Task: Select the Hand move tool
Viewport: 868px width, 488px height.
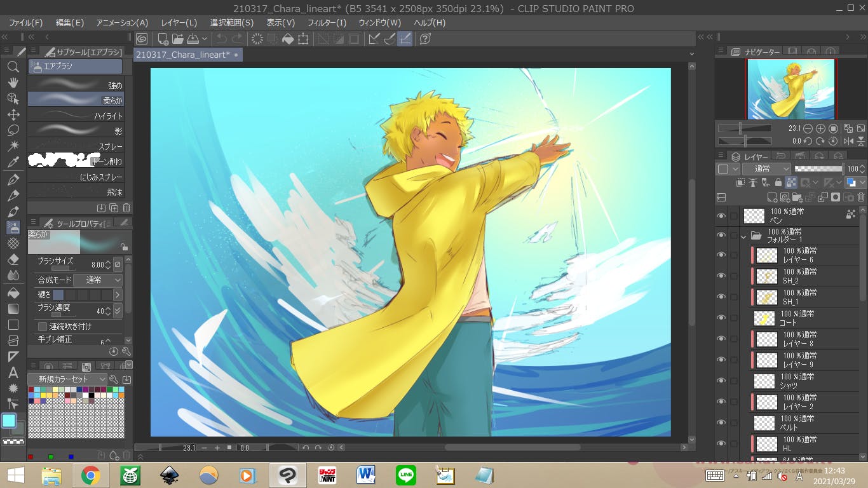Action: (x=13, y=83)
